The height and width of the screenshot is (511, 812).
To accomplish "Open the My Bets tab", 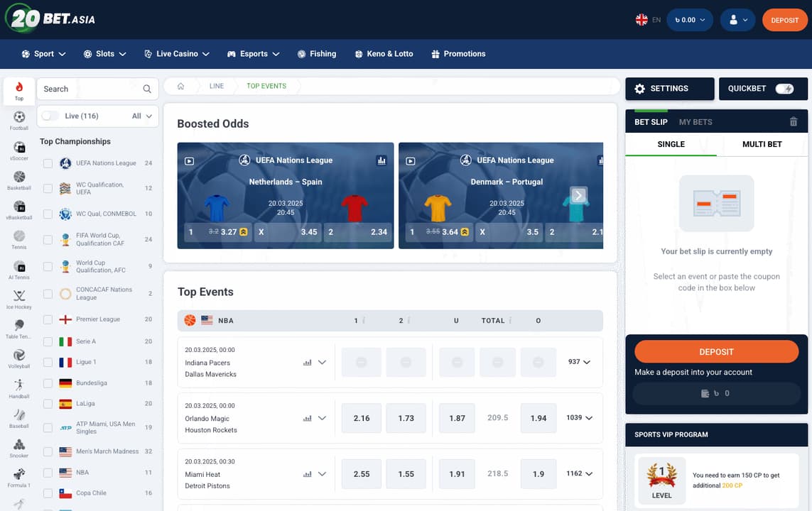I will click(x=695, y=122).
